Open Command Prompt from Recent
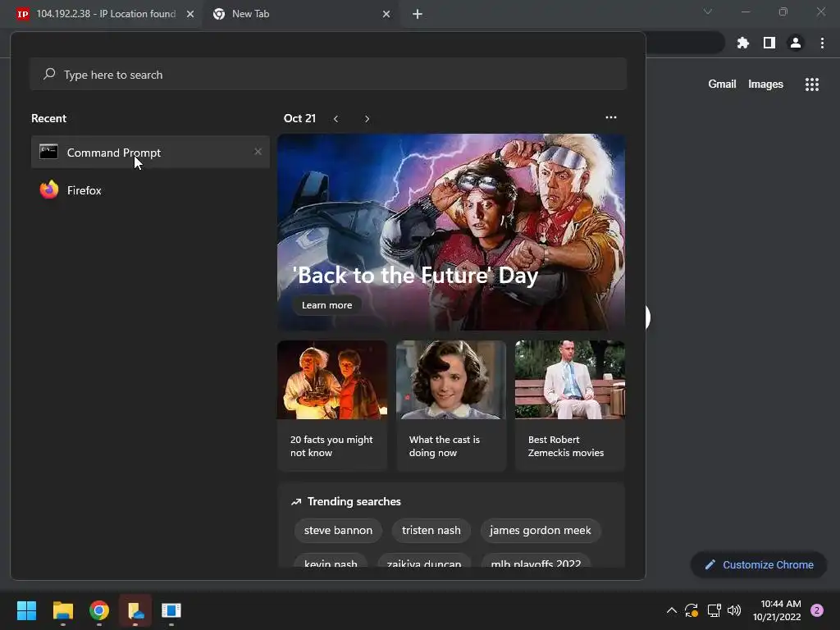This screenshot has height=630, width=840. click(151, 152)
